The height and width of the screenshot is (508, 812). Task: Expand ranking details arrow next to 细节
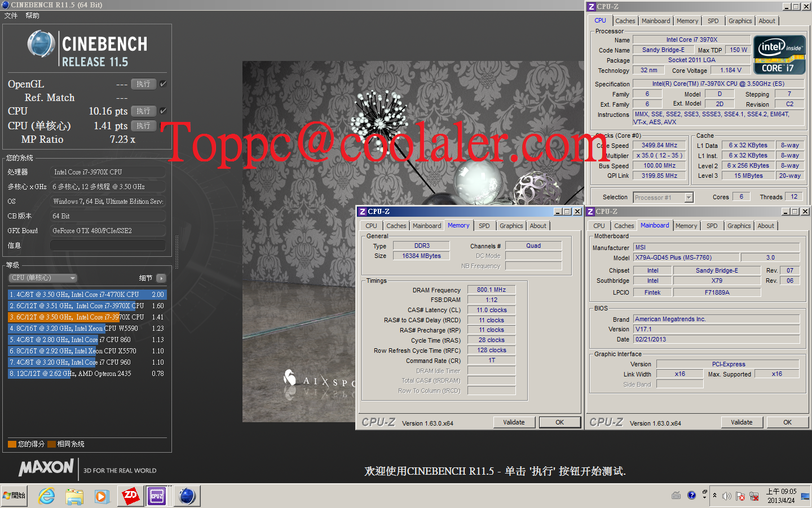click(161, 278)
